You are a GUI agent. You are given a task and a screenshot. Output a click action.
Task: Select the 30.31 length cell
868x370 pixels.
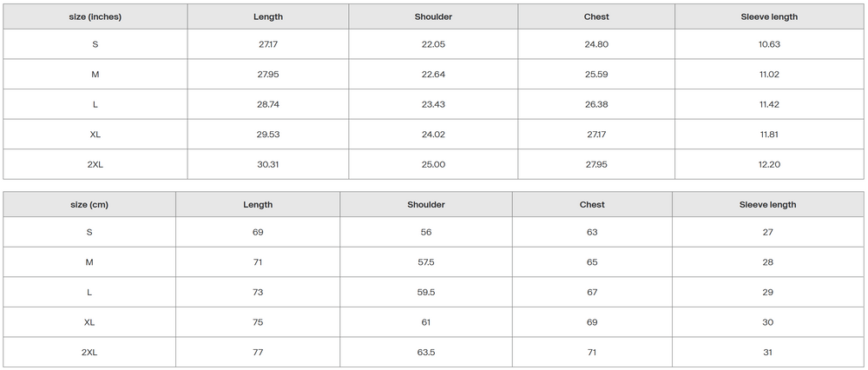click(x=268, y=164)
